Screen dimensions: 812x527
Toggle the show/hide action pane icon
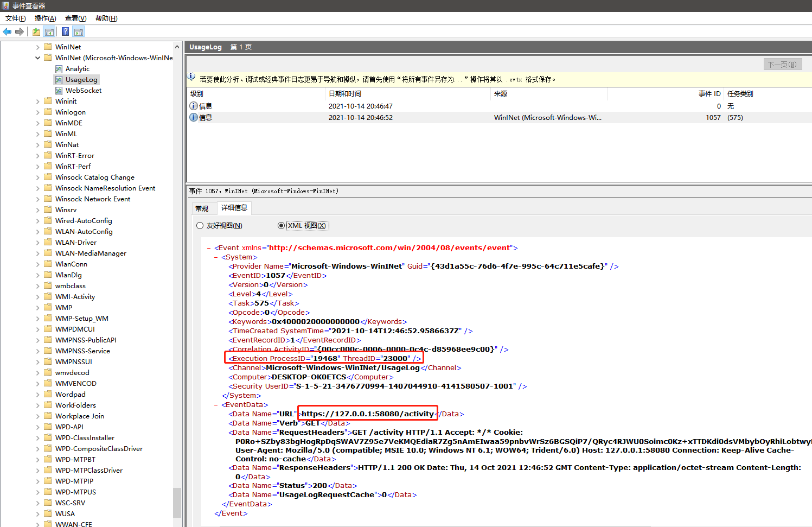tap(79, 31)
